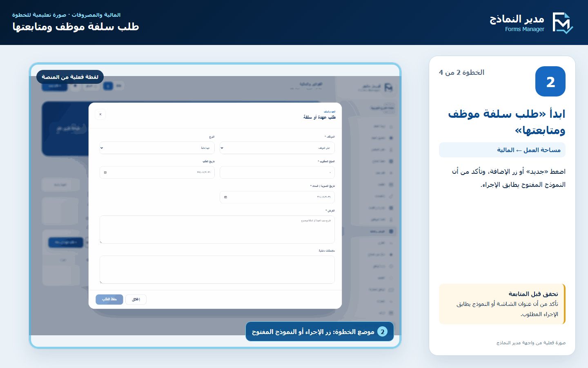Click the تاريخ الطلب date field
The height and width of the screenshot is (368, 588).
157,173
